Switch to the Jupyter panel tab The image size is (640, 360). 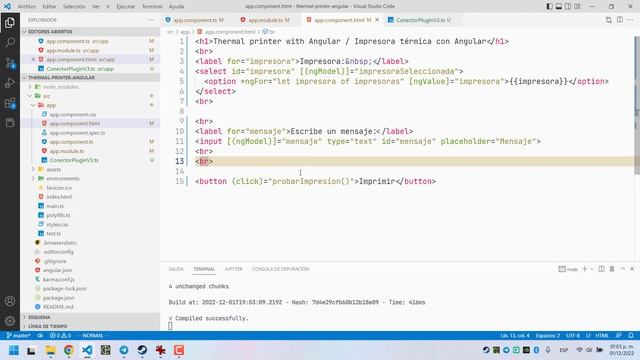233,269
